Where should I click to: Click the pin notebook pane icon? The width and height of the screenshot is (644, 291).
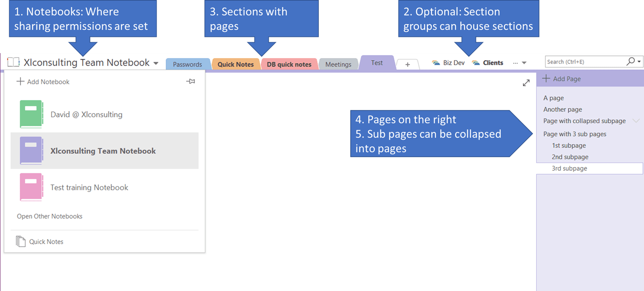pyautogui.click(x=191, y=81)
